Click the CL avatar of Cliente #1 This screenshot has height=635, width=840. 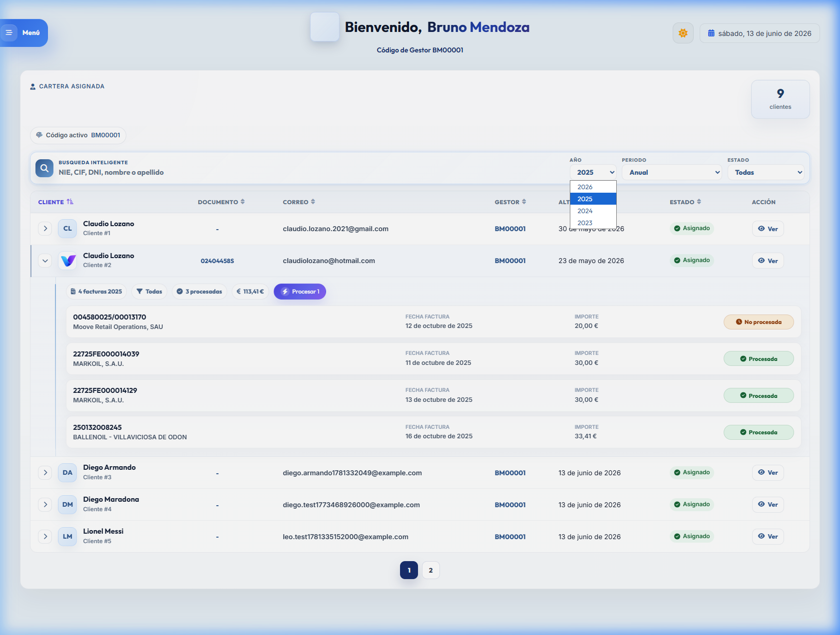pos(67,229)
